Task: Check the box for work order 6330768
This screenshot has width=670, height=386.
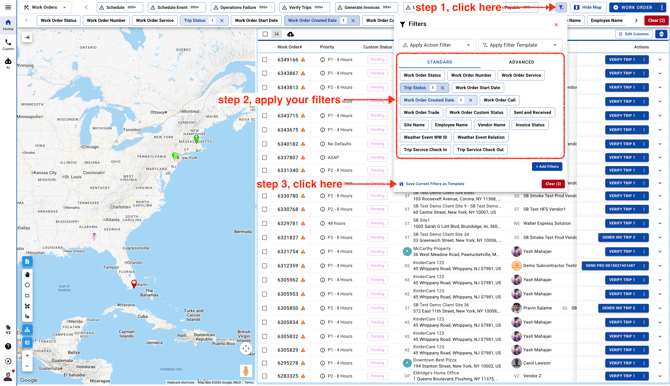Action: [x=265, y=209]
